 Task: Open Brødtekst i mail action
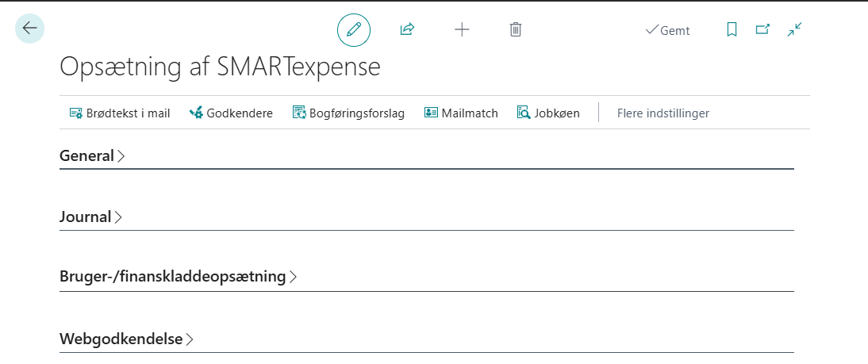click(120, 113)
